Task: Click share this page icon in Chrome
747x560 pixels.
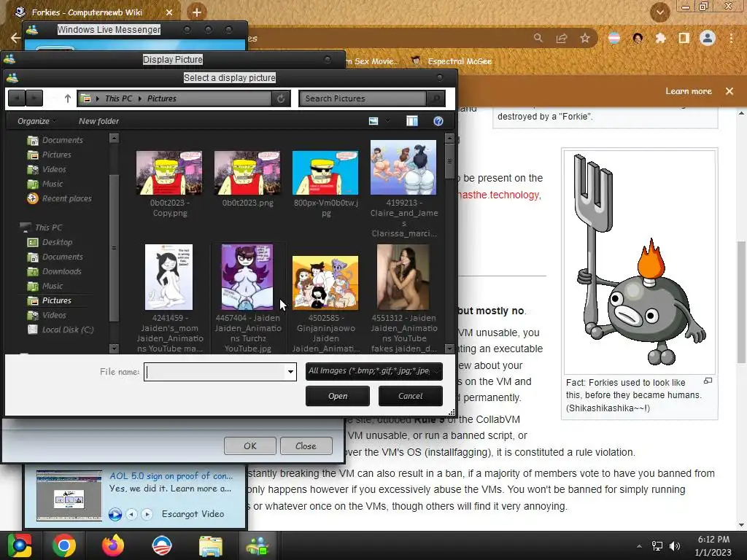Action: [x=561, y=38]
